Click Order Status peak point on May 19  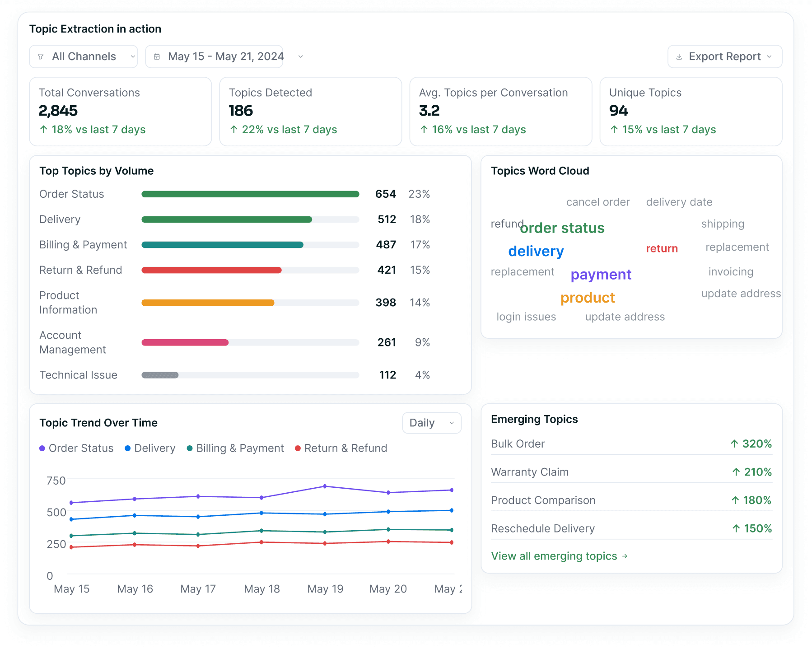coord(325,486)
